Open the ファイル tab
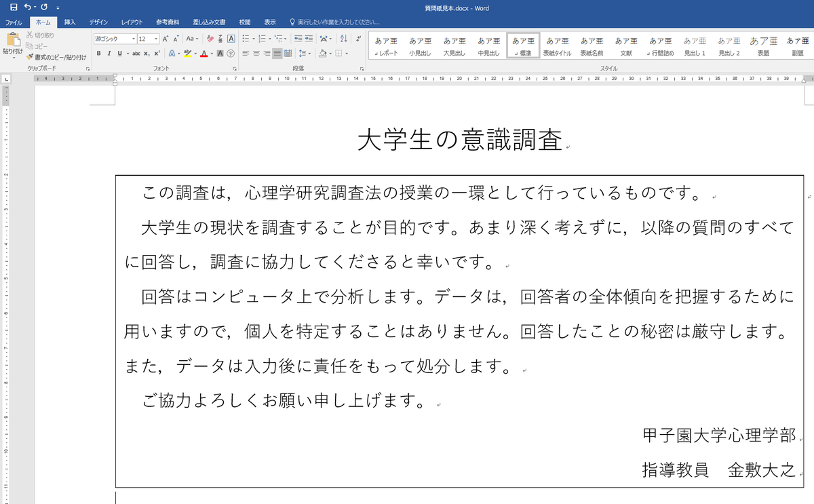 click(x=14, y=22)
